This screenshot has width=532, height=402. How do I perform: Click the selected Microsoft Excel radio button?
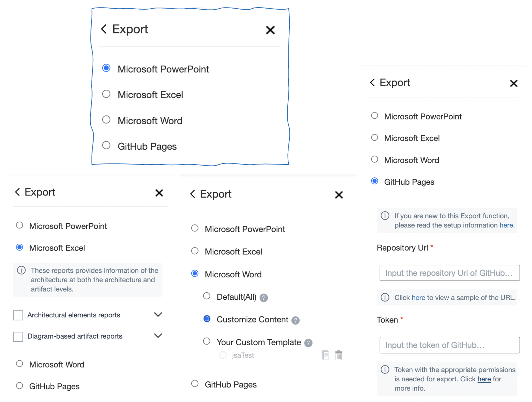pos(20,247)
